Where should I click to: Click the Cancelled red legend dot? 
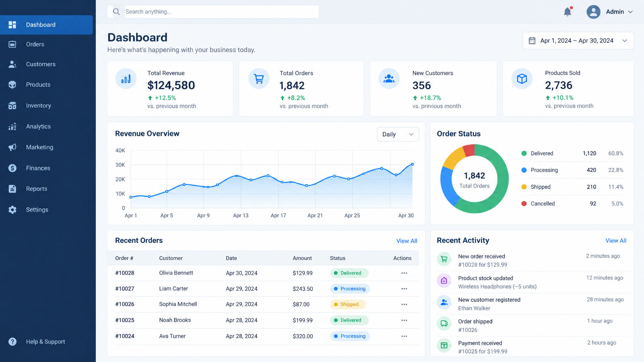524,204
